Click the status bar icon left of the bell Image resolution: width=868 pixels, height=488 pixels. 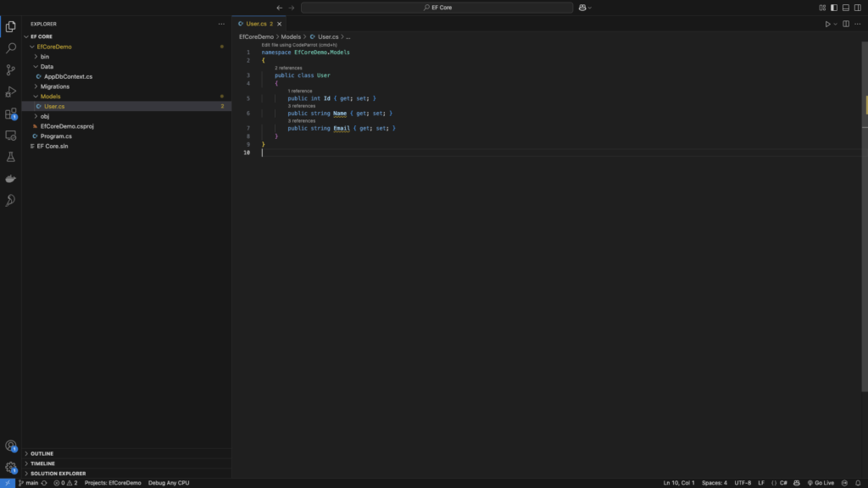845,483
